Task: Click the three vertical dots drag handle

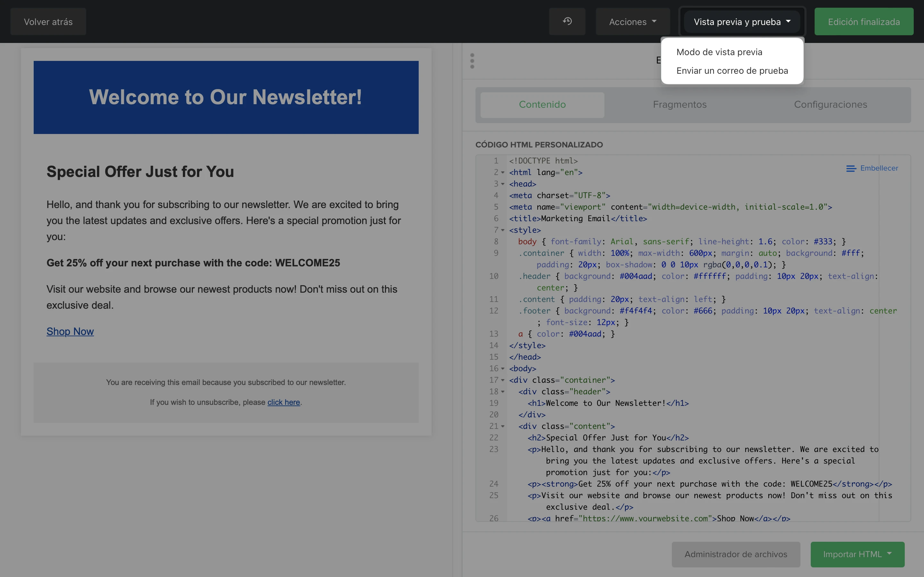Action: pyautogui.click(x=472, y=61)
